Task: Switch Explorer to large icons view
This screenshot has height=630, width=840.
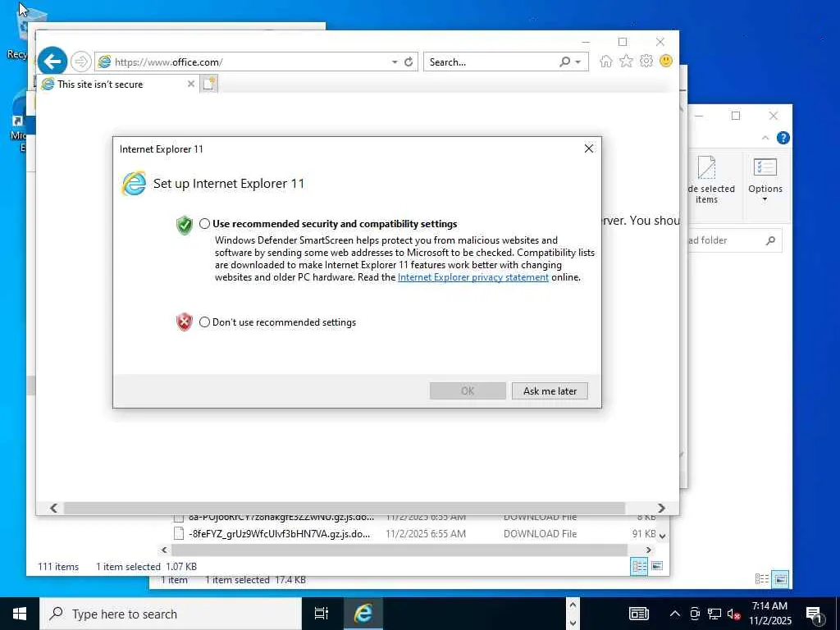Action: 657,566
